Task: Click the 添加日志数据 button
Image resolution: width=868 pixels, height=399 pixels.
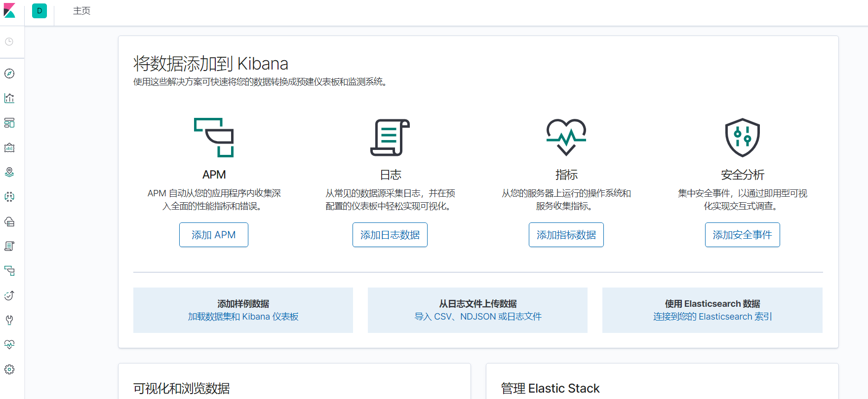Action: tap(390, 235)
